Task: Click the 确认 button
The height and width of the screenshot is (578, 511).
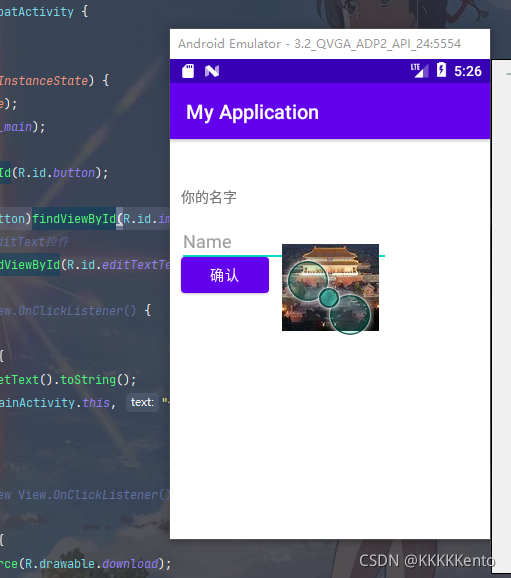Action: (225, 275)
